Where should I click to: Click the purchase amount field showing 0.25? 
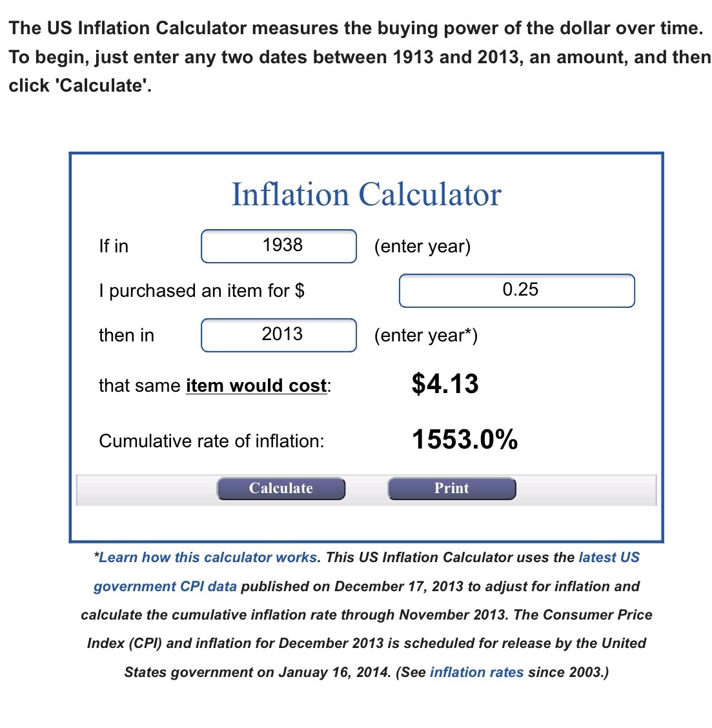click(x=516, y=290)
